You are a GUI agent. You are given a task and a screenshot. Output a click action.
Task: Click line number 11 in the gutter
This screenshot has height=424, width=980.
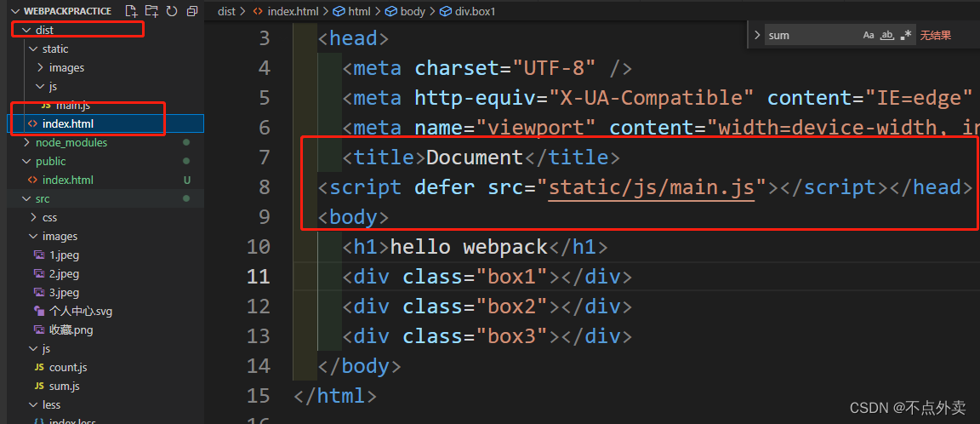(x=259, y=277)
